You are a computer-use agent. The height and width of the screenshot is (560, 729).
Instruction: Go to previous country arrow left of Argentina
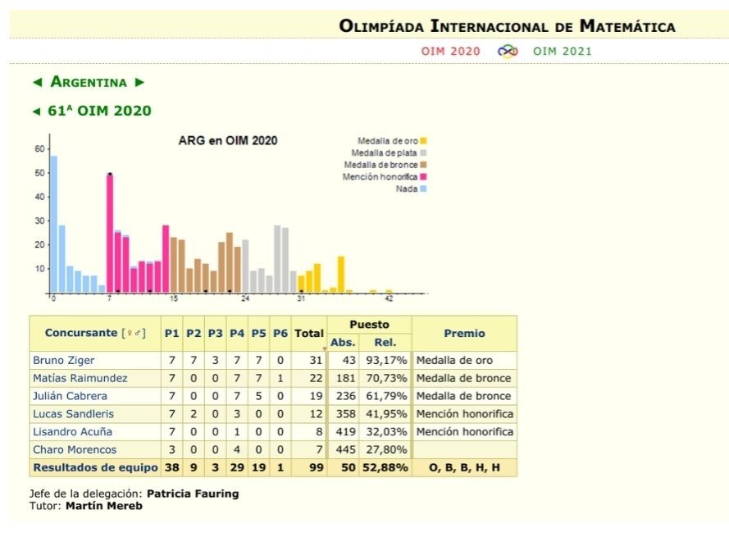pos(38,82)
